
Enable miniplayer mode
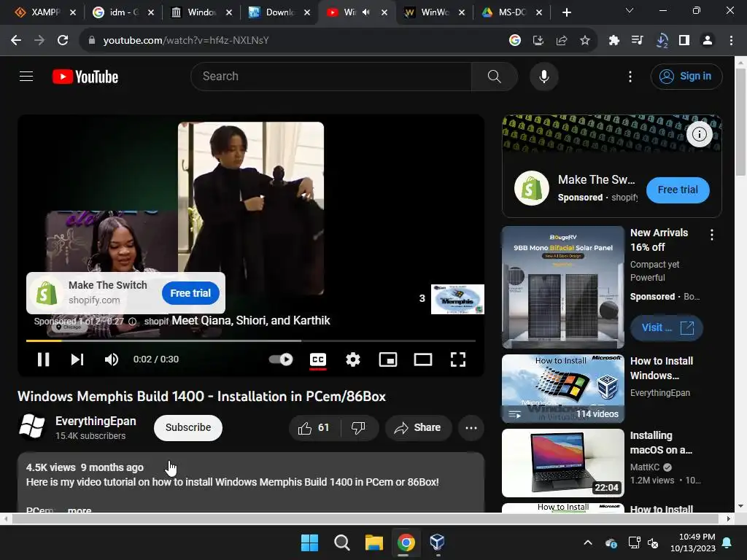pyautogui.click(x=388, y=359)
